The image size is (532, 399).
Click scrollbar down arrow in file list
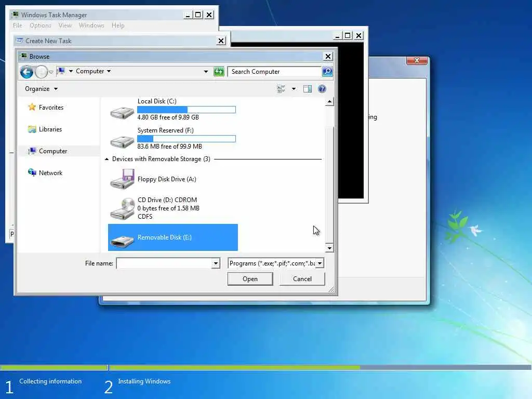click(x=329, y=248)
